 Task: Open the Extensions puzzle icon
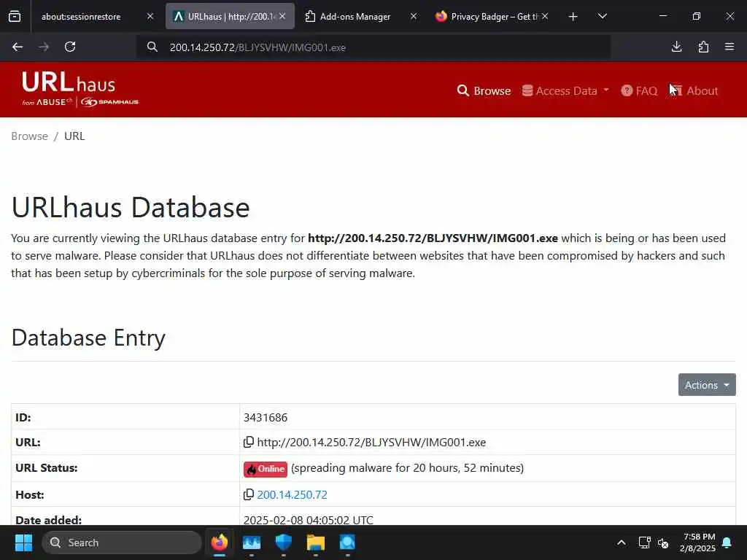[x=703, y=47]
